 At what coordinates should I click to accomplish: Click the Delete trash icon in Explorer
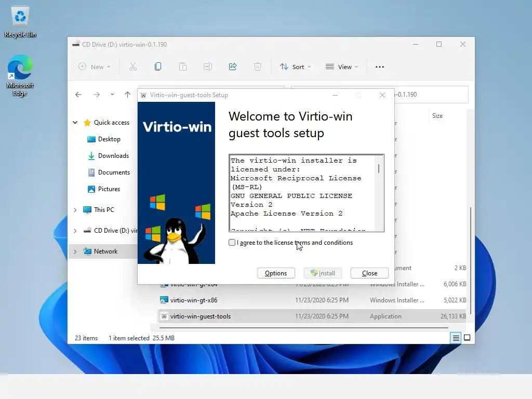(x=258, y=67)
